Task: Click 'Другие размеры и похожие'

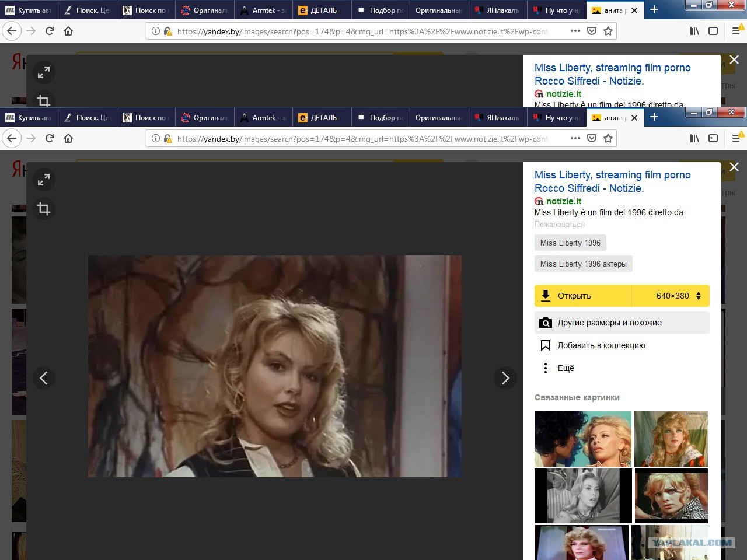Action: (622, 323)
